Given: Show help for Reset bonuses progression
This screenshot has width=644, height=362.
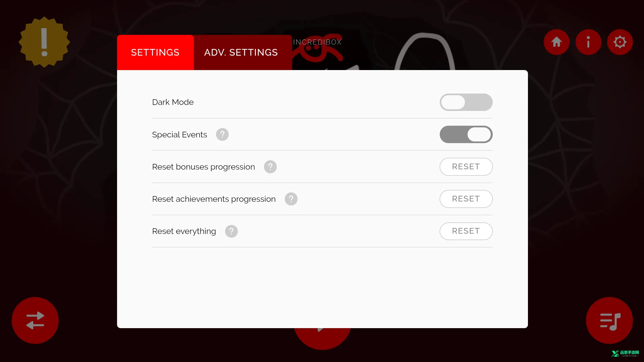Looking at the screenshot, I should point(270,167).
